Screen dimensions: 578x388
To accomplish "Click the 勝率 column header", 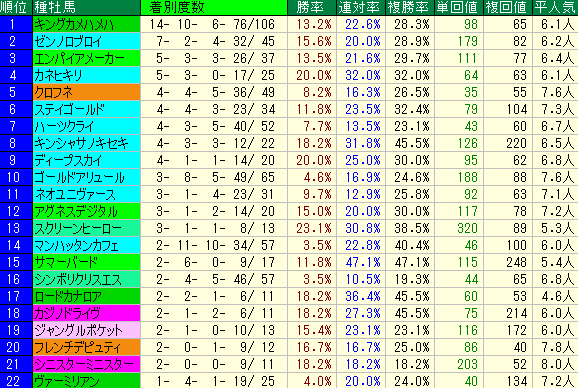I will [312, 7].
